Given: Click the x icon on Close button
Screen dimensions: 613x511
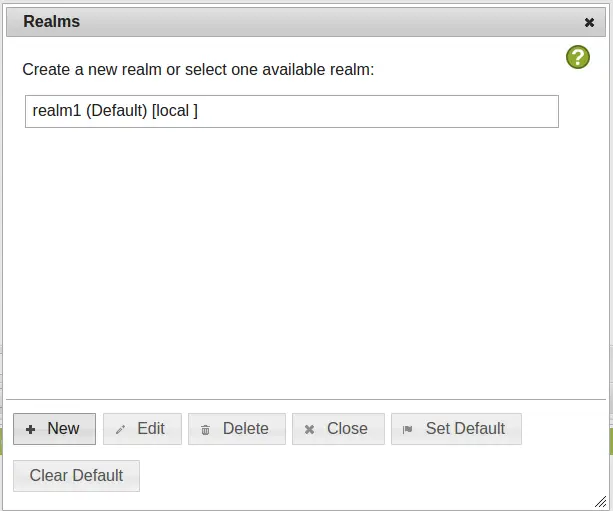Looking at the screenshot, I should click(x=309, y=430).
